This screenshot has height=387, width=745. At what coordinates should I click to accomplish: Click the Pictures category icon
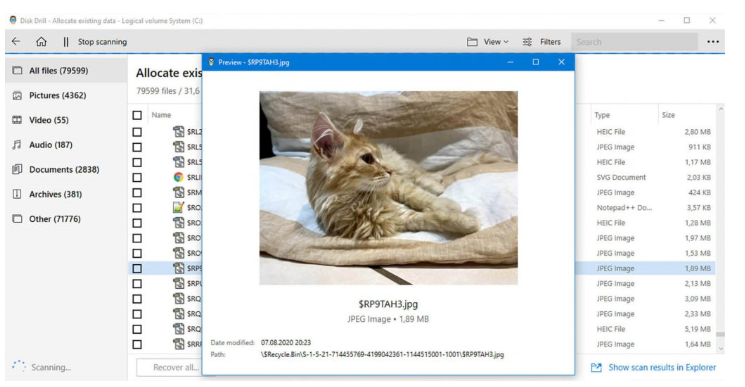17,95
